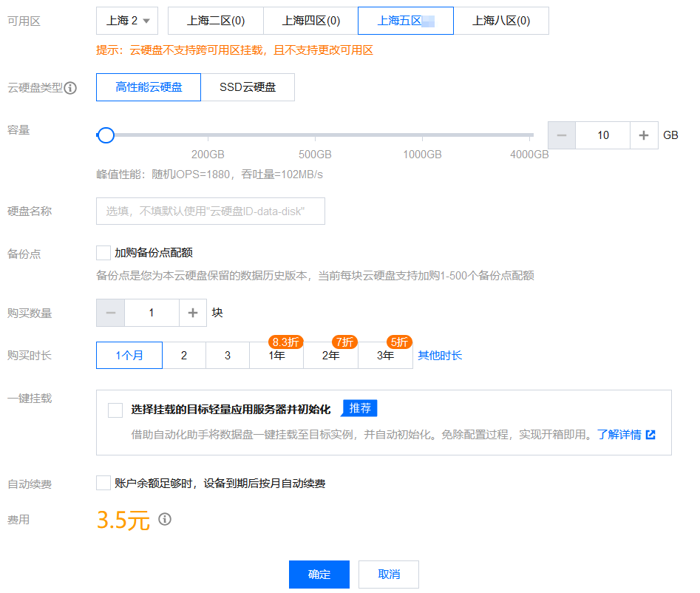Screen dimensions: 700x593
Task: Increase purchase quantity with plus button
Action: pos(193,313)
